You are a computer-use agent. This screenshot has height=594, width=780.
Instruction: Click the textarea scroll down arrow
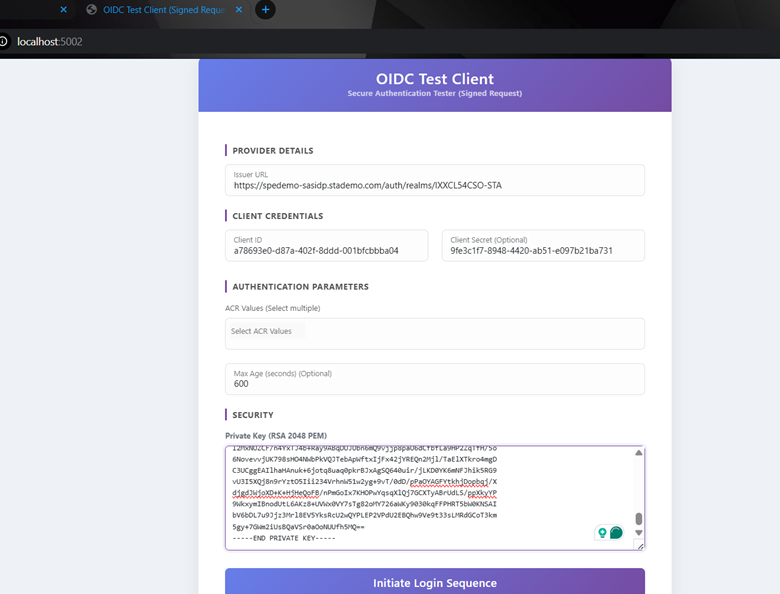click(x=639, y=533)
